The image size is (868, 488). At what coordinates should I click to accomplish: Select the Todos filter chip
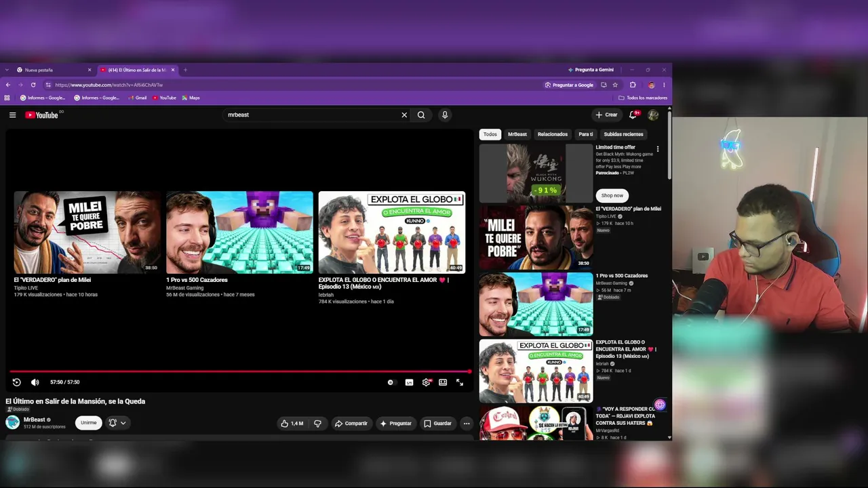point(490,134)
